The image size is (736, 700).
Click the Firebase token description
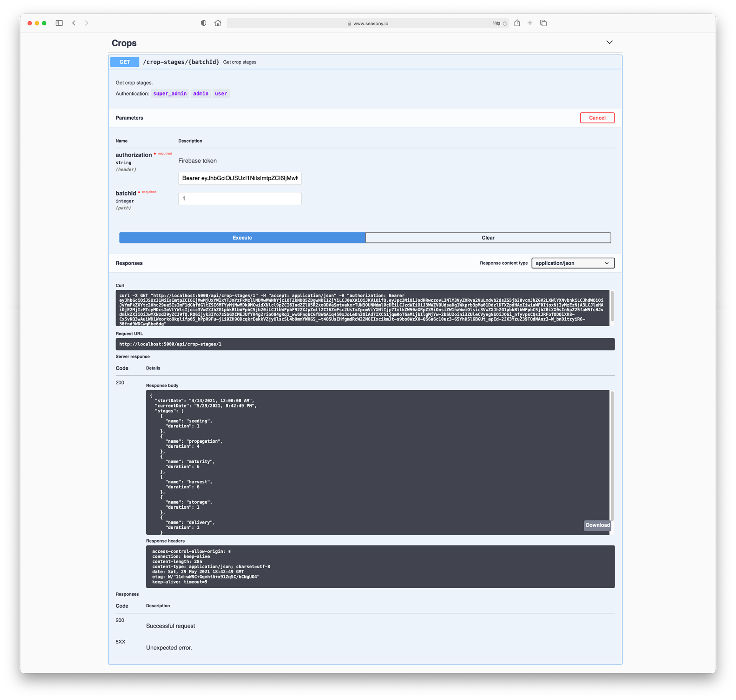[x=197, y=161]
